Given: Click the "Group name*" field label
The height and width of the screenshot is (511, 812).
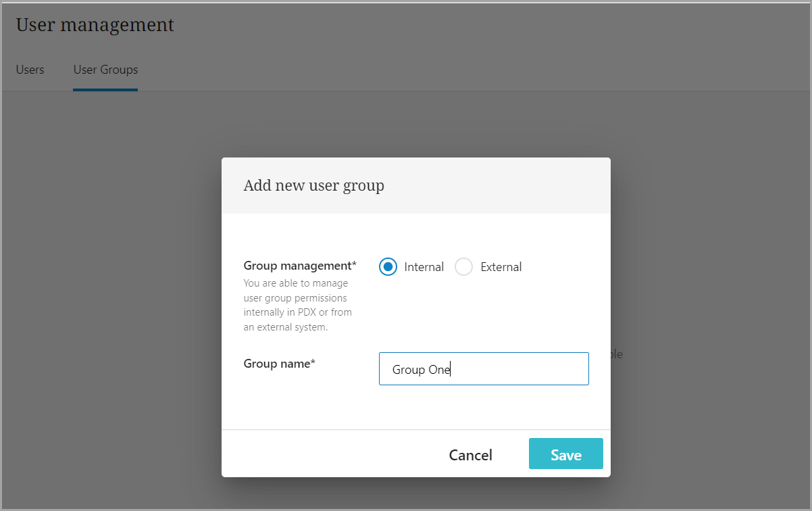Looking at the screenshot, I should pyautogui.click(x=280, y=364).
